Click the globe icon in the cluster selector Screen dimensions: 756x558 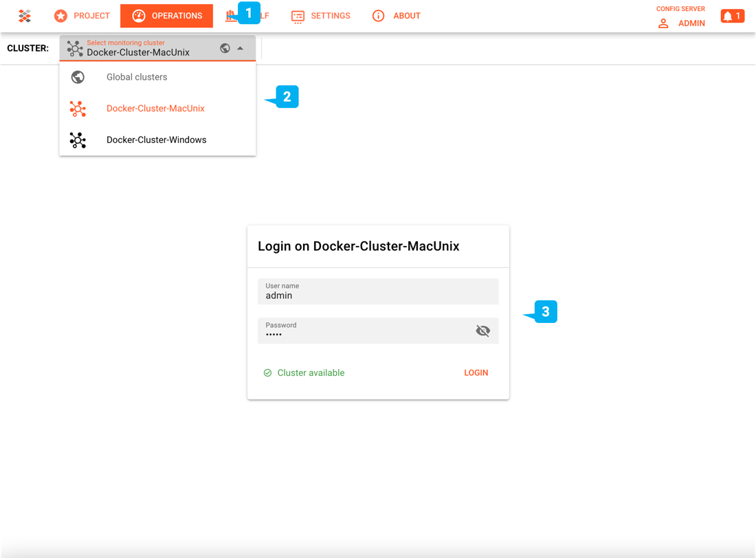coord(223,49)
